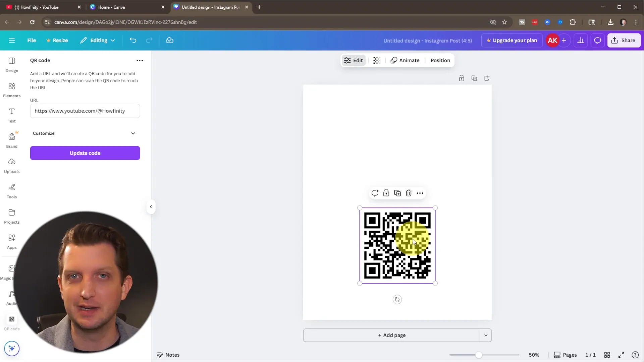Image resolution: width=644 pixels, height=362 pixels.
Task: Delete the selected QR code element
Action: (x=409, y=193)
